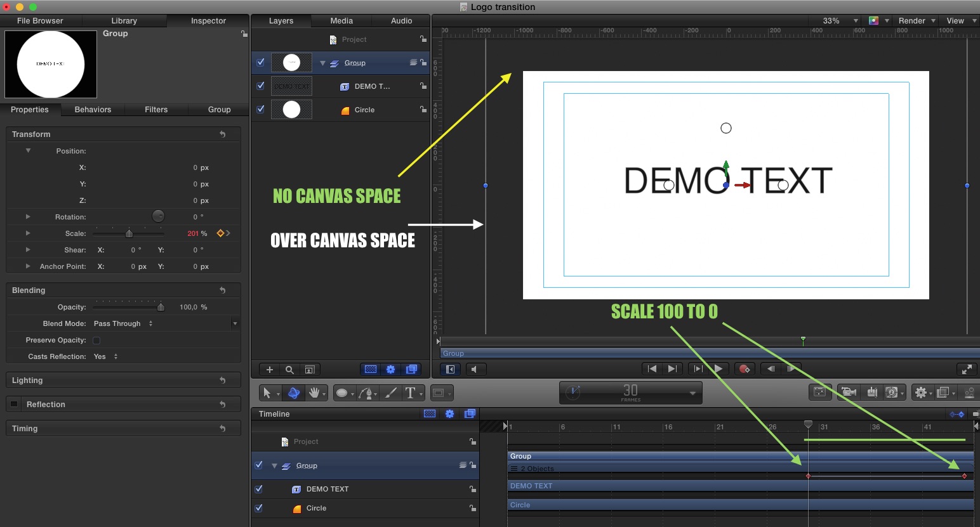Screen dimensions: 980x527
Task: Click the Opacity slider handle
Action: 161,308
